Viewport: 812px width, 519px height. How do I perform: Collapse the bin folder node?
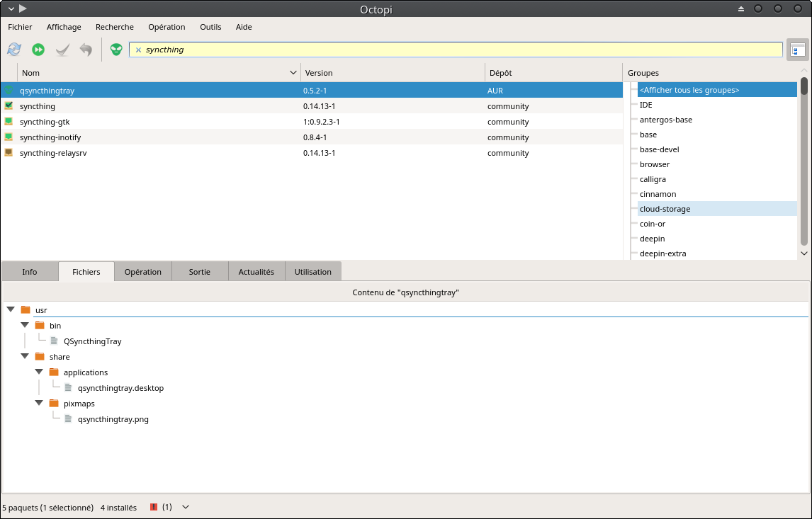click(25, 324)
